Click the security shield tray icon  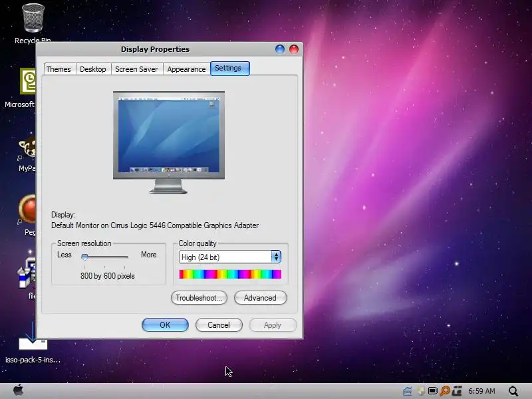[x=421, y=391]
